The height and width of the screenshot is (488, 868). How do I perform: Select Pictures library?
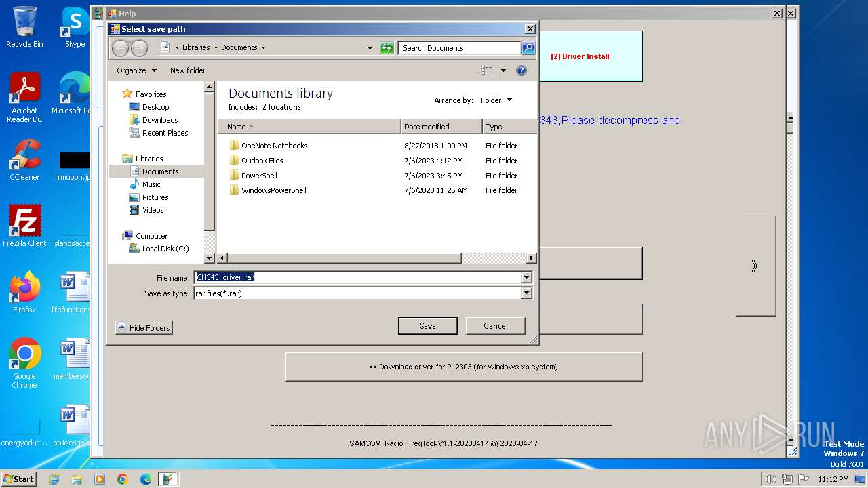pyautogui.click(x=149, y=197)
